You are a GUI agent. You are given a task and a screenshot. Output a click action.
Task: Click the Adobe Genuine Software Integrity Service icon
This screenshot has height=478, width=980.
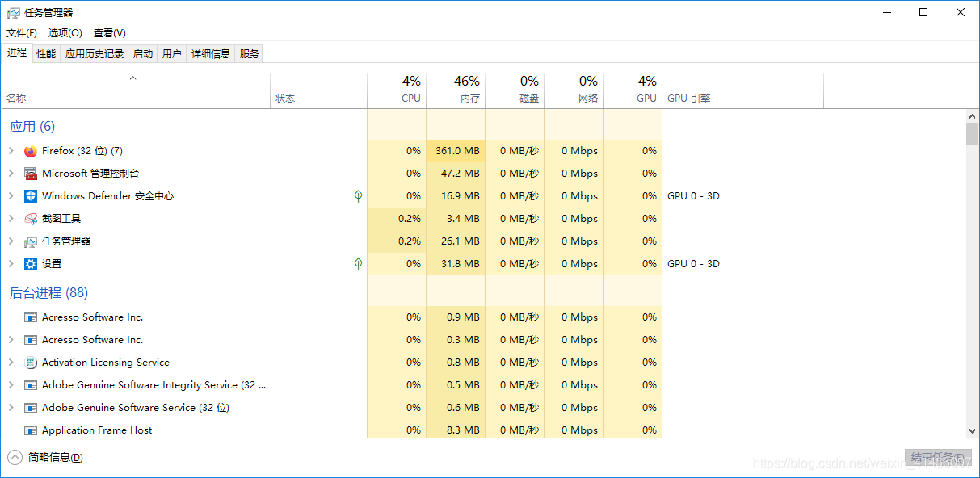click(31, 385)
